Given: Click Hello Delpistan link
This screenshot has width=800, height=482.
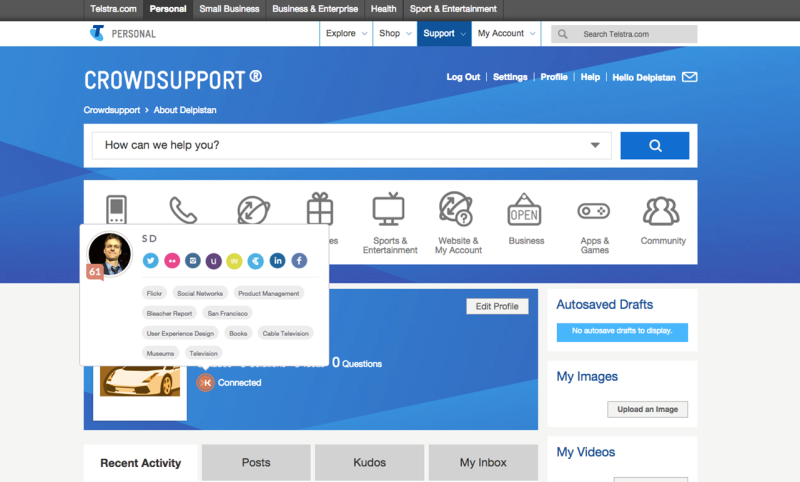Looking at the screenshot, I should [643, 78].
